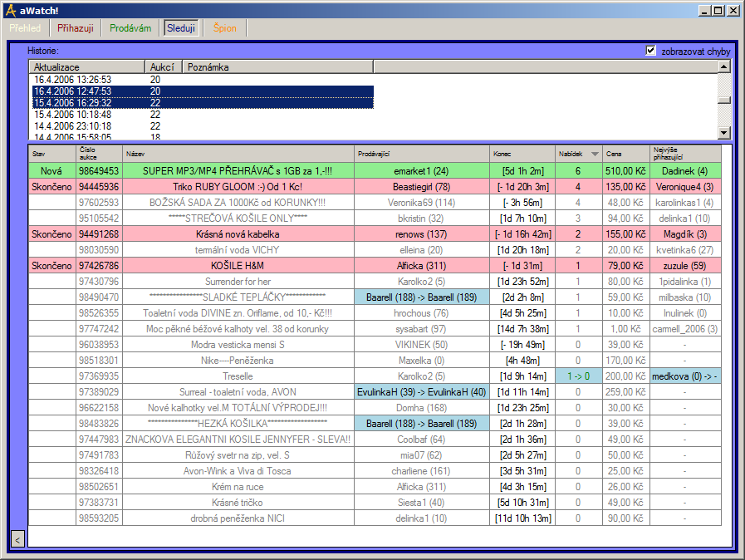Switch to the Přehled tab

(x=25, y=28)
